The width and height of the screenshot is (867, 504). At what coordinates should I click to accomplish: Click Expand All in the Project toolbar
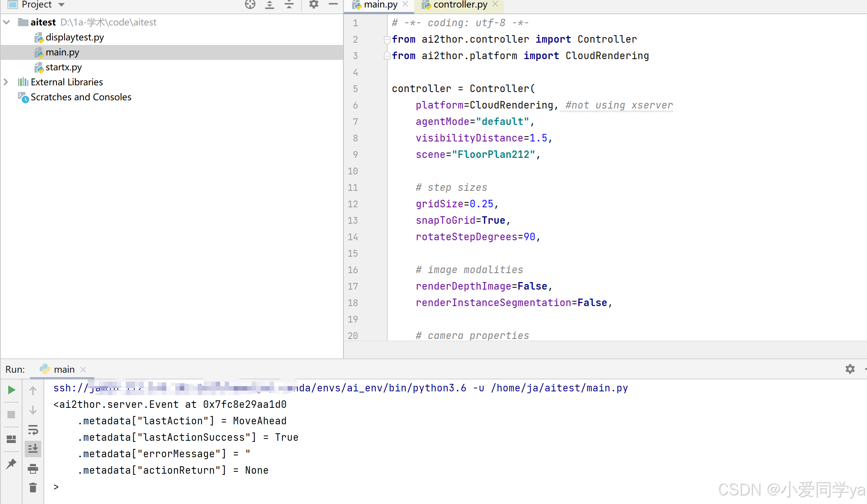pyautogui.click(x=270, y=4)
